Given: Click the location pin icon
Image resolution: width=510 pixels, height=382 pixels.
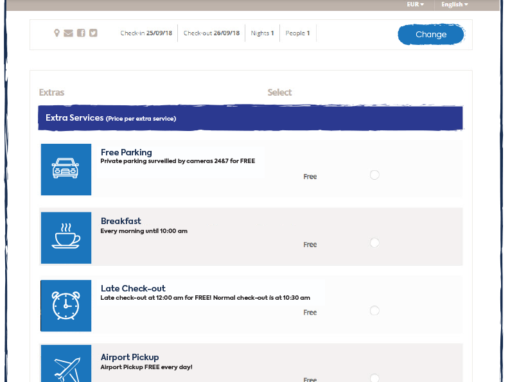Looking at the screenshot, I should tap(57, 33).
